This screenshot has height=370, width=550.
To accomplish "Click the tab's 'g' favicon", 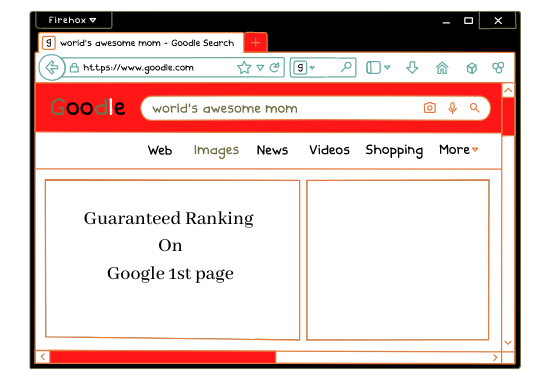I will click(x=49, y=43).
